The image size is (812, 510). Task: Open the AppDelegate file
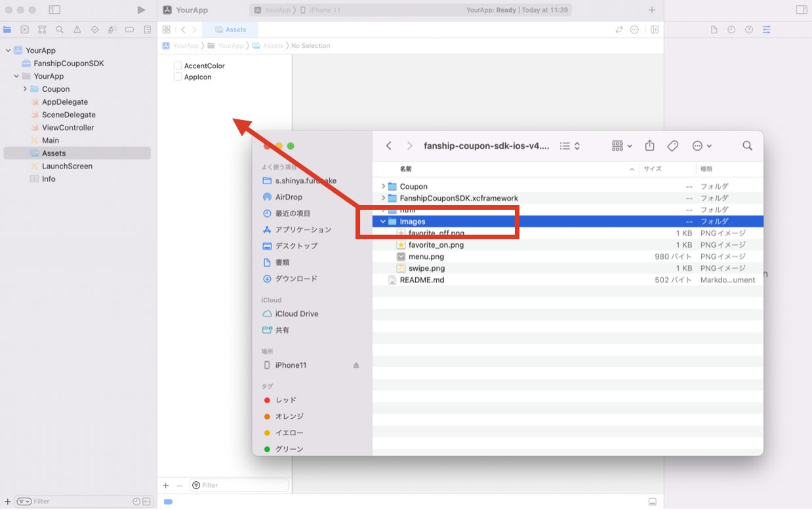click(64, 102)
